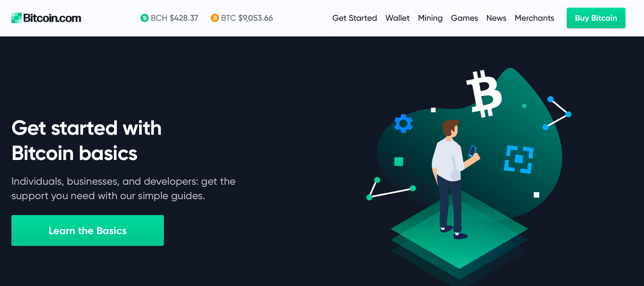This screenshot has width=644, height=286.
Task: Navigate to the Wallet section
Action: [397, 18]
